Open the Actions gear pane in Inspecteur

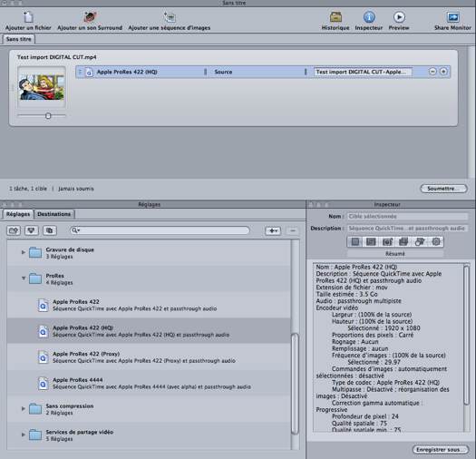tap(436, 242)
